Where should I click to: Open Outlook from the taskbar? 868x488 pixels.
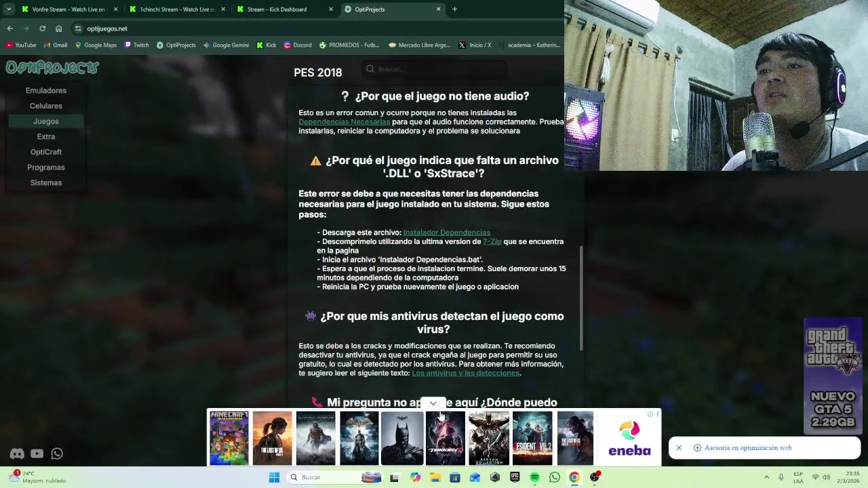click(x=475, y=477)
